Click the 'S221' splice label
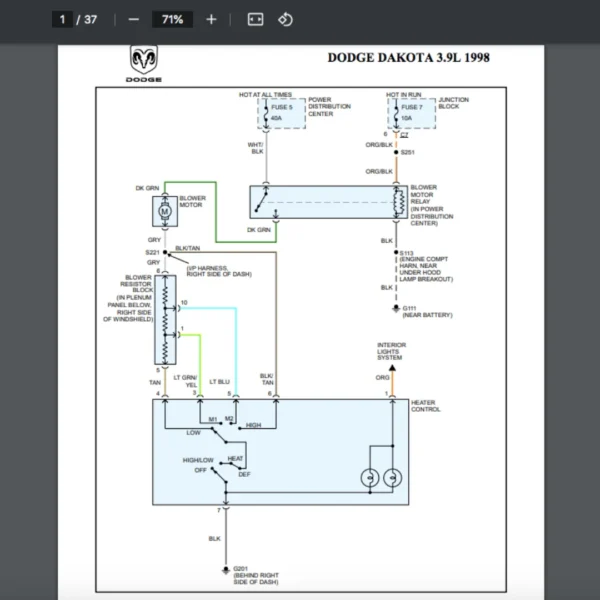This screenshot has height=600, width=600. [152, 252]
